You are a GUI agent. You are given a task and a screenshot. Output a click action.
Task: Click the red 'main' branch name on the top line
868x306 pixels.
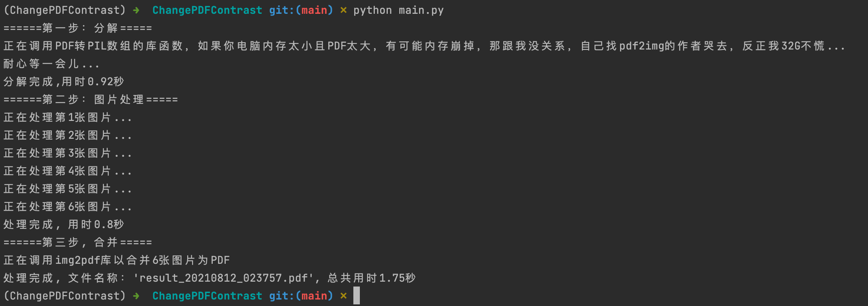coord(314,11)
